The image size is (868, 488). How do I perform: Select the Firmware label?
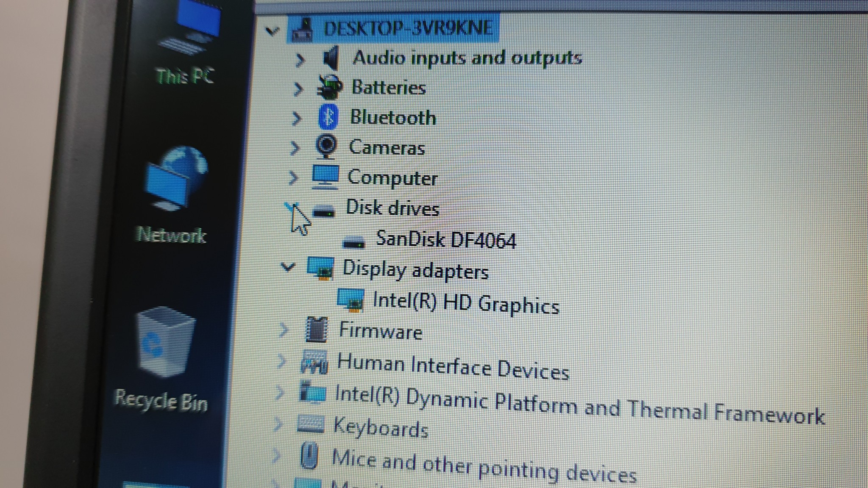click(x=381, y=331)
